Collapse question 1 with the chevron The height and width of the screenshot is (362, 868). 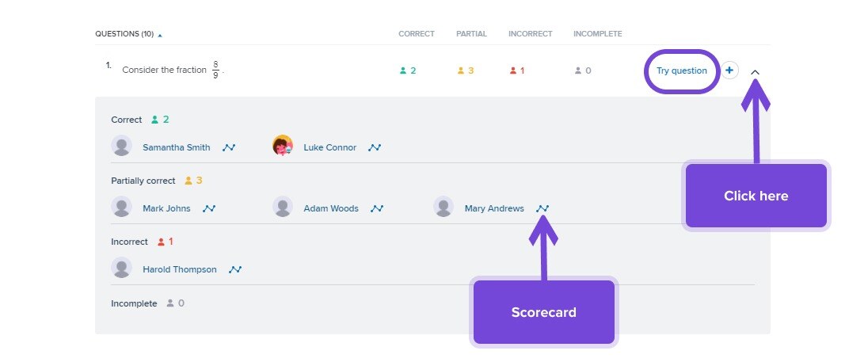pos(755,72)
